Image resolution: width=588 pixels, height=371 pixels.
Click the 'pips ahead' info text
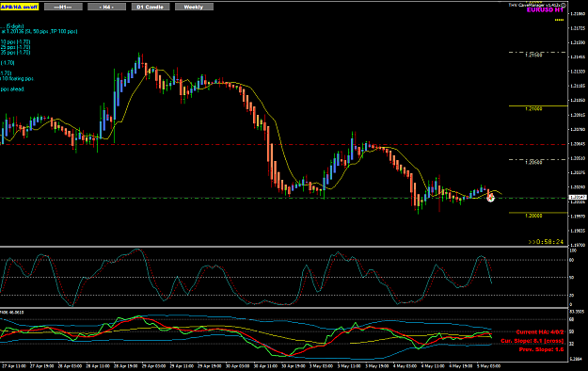tap(12, 89)
